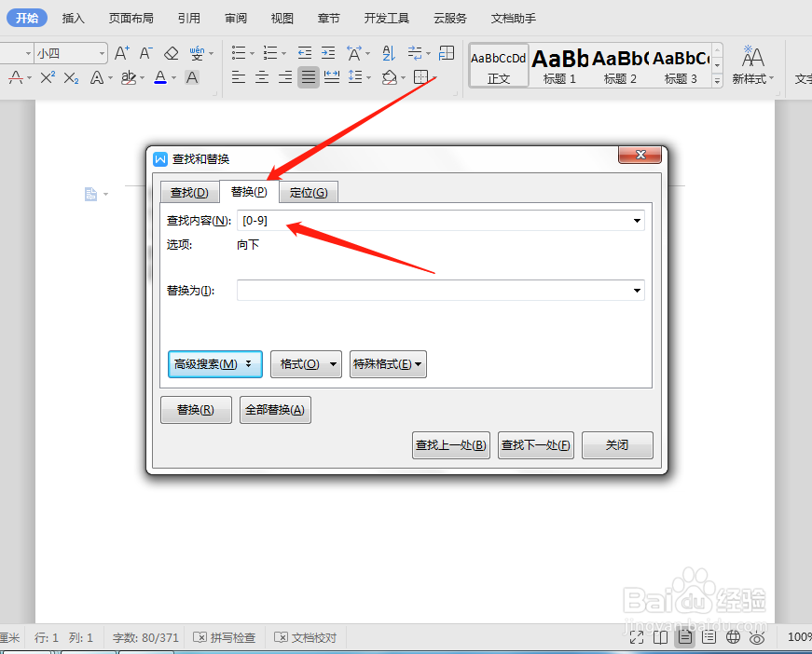This screenshot has width=812, height=654.
Task: Apply the blue font color
Action: [160, 77]
